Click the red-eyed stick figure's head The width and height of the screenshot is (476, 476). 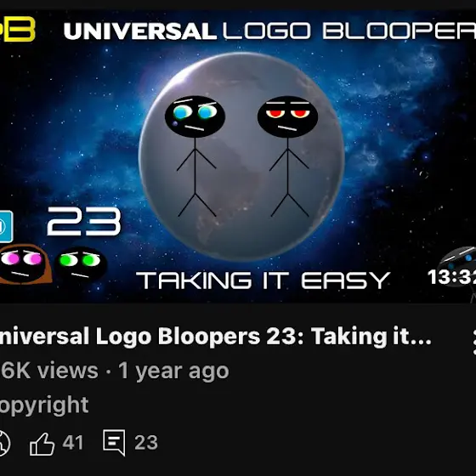pos(287,116)
